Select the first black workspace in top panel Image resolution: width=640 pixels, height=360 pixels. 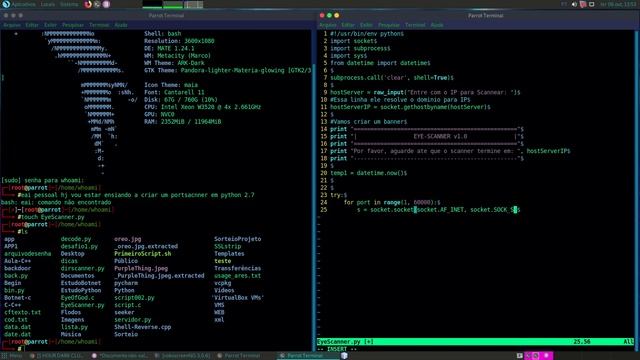pos(152,4)
